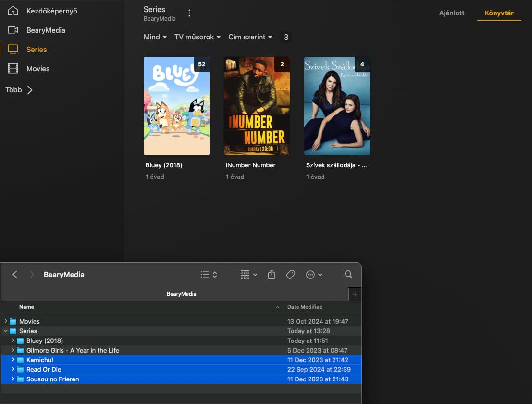Expand the Read Or Die disclosure arrow

click(13, 369)
